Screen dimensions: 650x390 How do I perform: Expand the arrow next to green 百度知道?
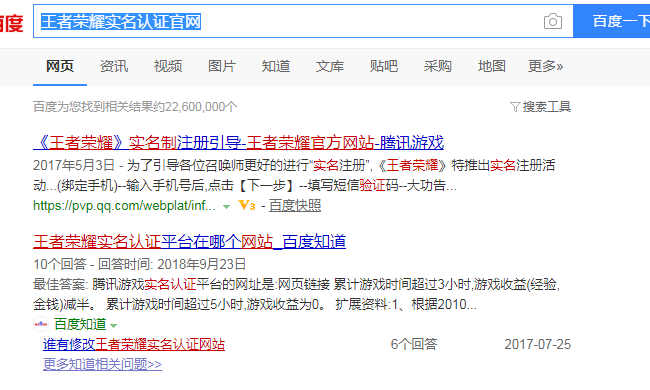click(x=114, y=326)
